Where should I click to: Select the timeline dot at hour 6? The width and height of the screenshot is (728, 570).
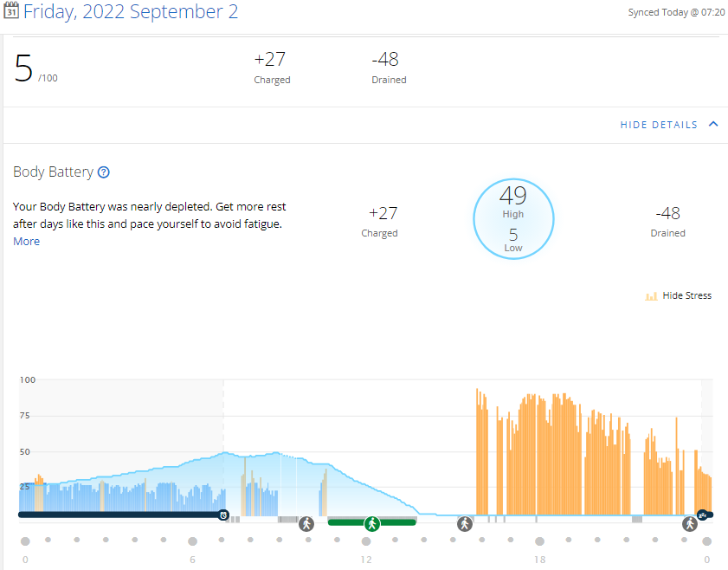(x=192, y=541)
